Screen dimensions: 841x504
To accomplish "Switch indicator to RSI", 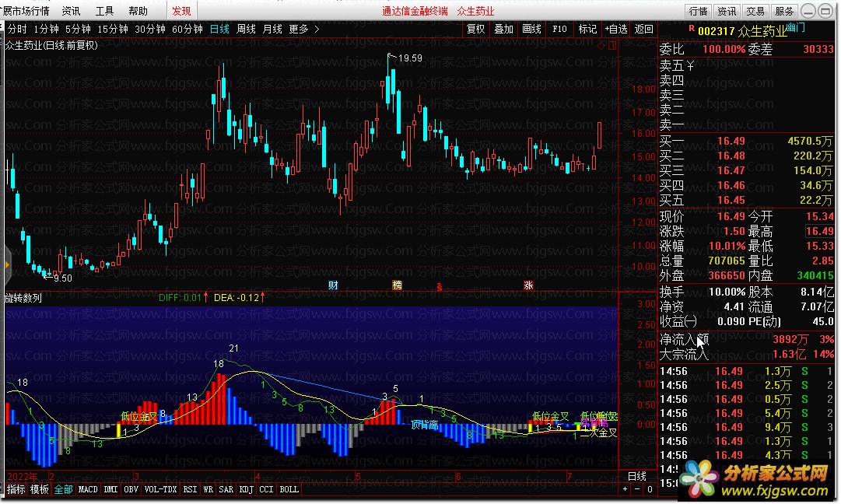I will pos(190,489).
